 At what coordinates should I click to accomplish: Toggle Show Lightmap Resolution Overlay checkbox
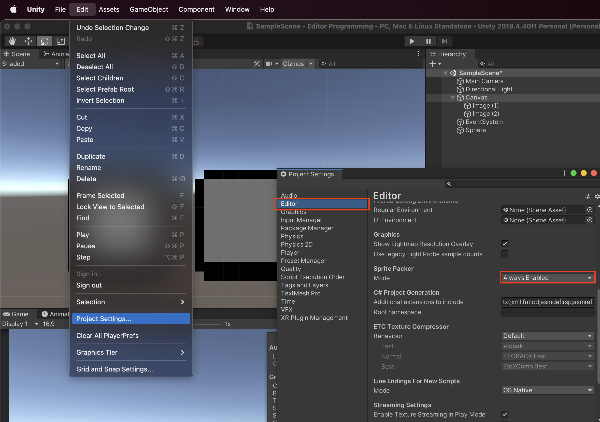pyautogui.click(x=505, y=243)
